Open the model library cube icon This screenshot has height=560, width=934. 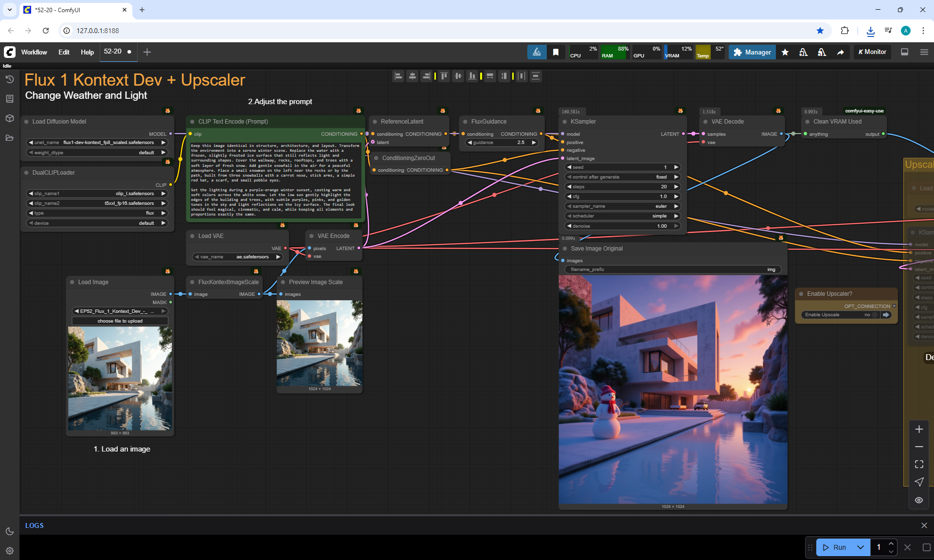tap(10, 118)
